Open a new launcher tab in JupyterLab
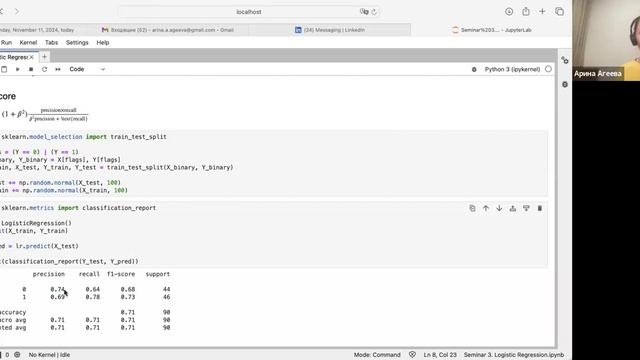Screen dimensions: 640x360 [x=44, y=57]
